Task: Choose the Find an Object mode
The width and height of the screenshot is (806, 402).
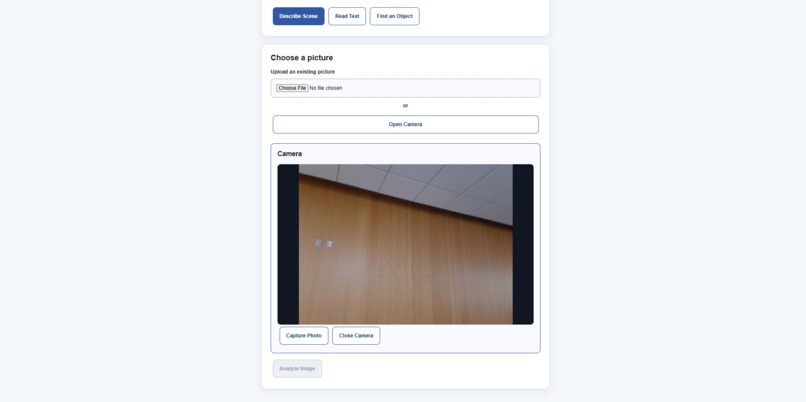Action: (394, 16)
